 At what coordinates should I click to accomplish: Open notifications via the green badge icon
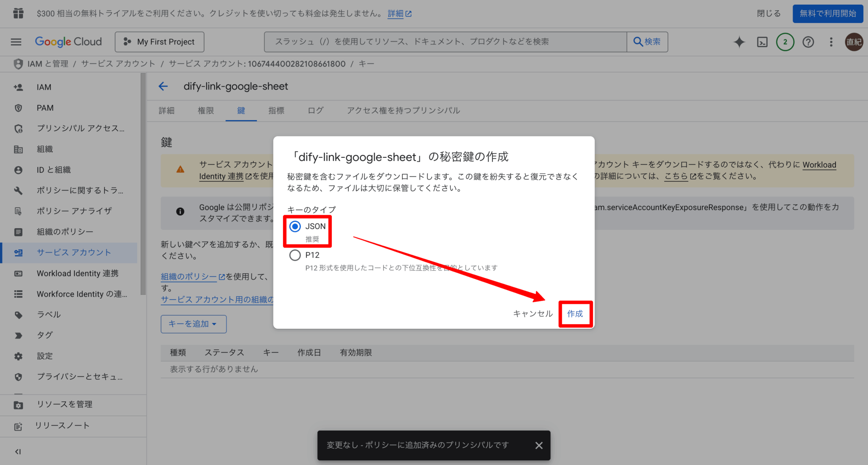(785, 42)
